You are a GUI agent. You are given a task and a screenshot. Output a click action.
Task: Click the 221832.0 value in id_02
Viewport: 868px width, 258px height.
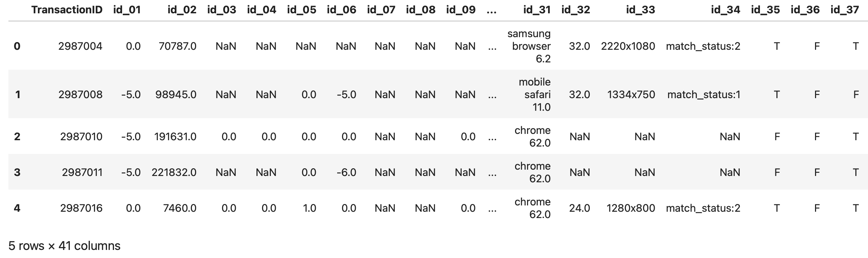point(174,172)
